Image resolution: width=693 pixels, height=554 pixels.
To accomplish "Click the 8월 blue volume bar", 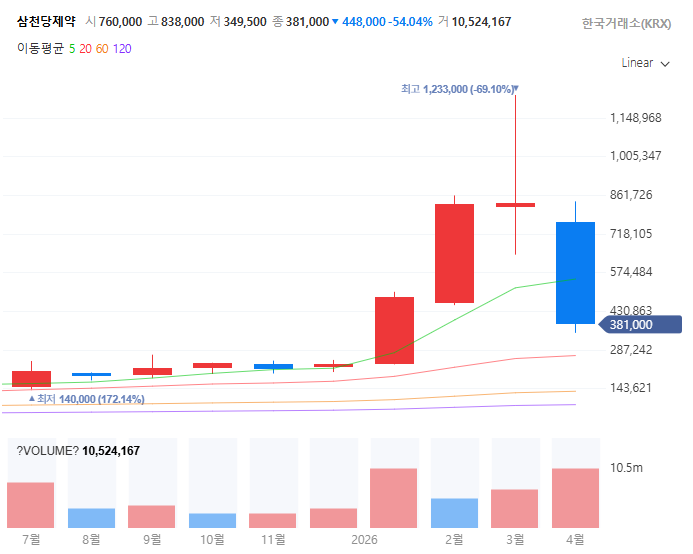I will pos(91,518).
